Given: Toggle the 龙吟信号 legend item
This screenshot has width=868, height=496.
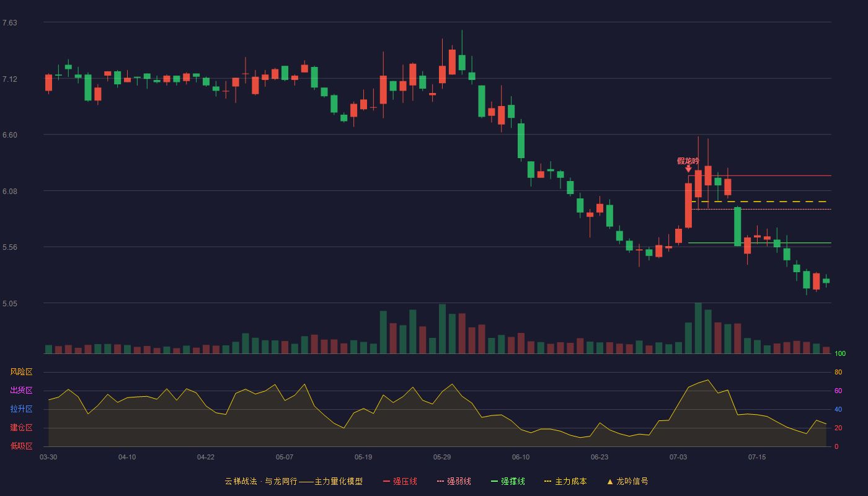Looking at the screenshot, I should (627, 481).
